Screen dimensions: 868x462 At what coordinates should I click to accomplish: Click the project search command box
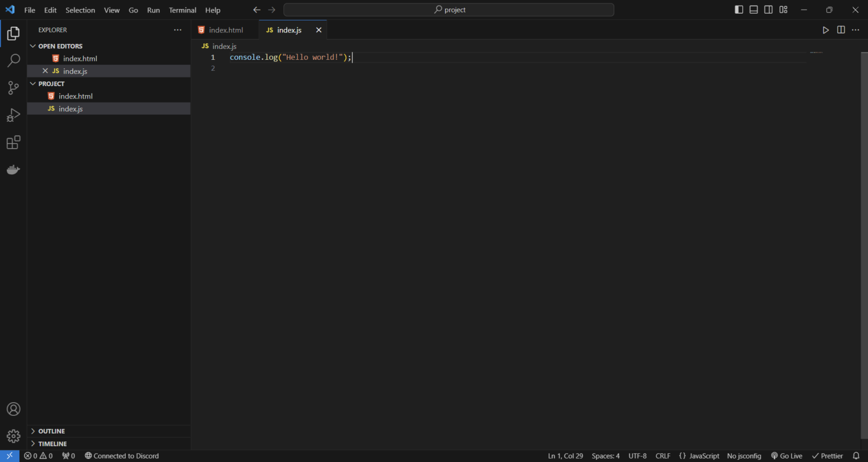click(449, 10)
